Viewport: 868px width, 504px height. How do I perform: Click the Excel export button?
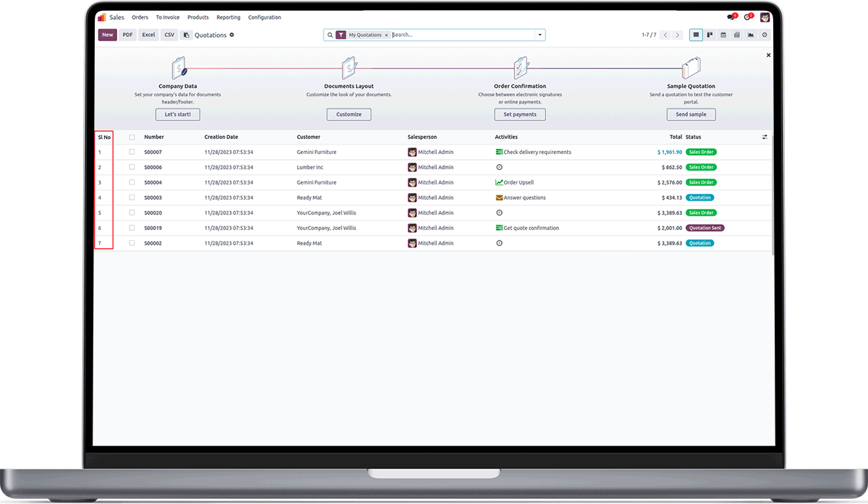(x=148, y=35)
